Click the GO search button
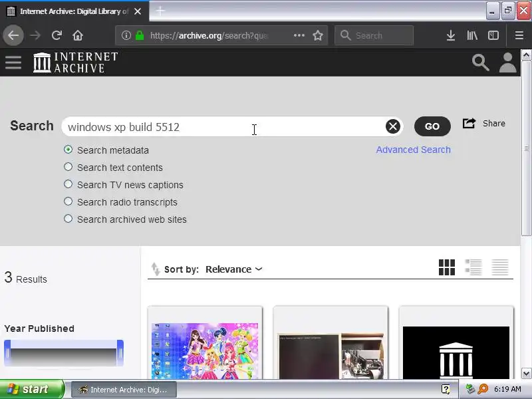 pos(432,126)
